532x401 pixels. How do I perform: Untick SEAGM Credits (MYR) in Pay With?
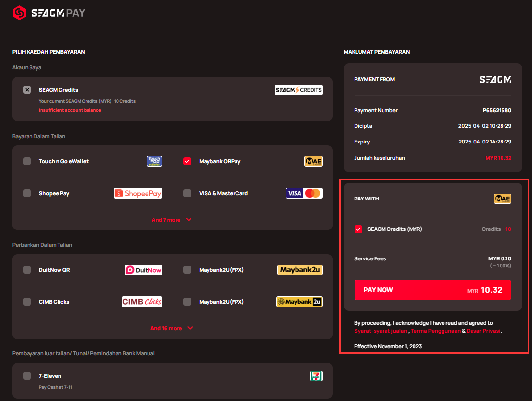click(358, 229)
